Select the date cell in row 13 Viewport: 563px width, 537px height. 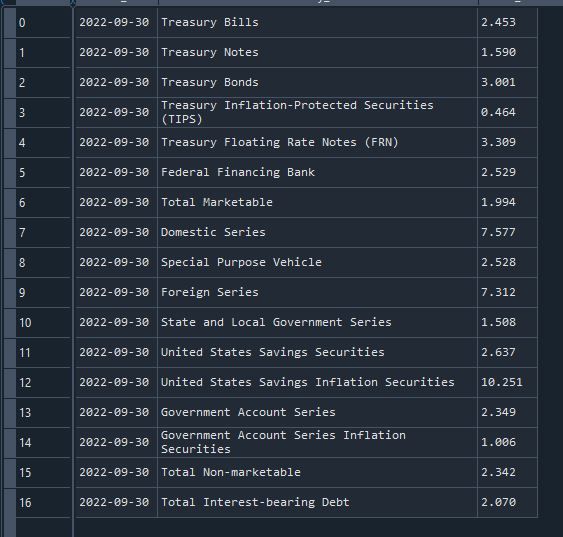tap(116, 412)
